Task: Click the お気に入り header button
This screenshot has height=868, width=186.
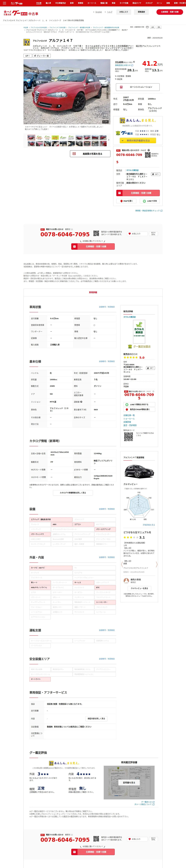Action: click(124, 12)
